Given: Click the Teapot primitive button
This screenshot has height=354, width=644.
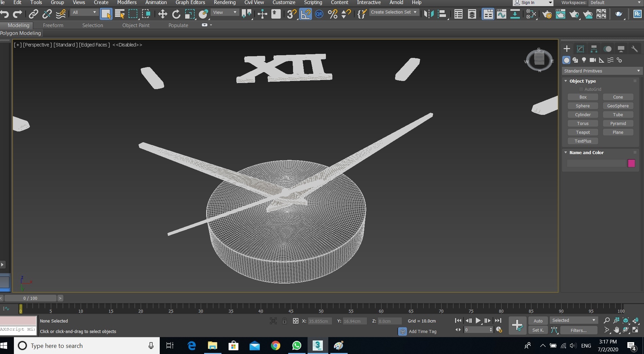Looking at the screenshot, I should tap(583, 132).
